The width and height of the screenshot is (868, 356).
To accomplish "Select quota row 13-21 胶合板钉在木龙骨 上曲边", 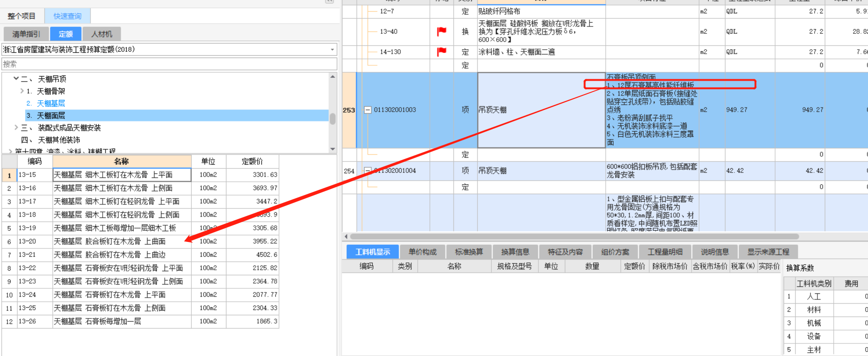I will (x=141, y=254).
